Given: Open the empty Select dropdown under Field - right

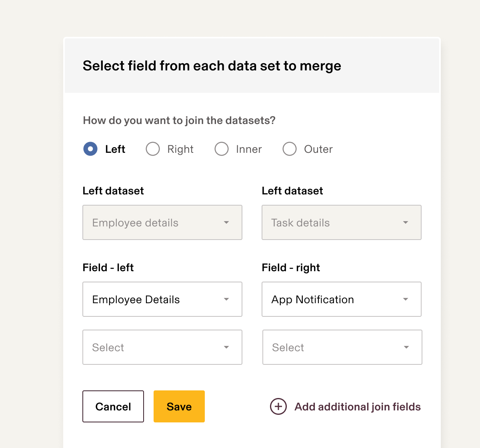Looking at the screenshot, I should (x=336, y=347).
